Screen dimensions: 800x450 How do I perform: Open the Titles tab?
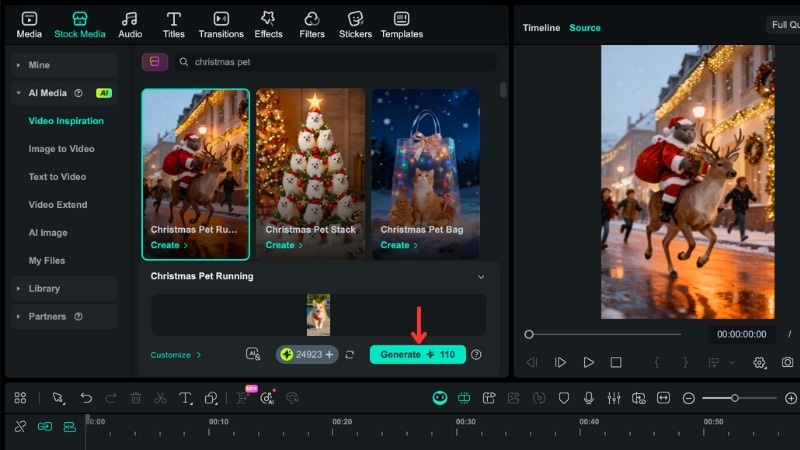(173, 25)
